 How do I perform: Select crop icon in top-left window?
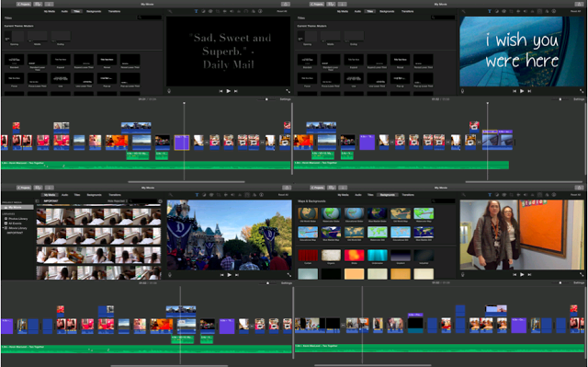pyautogui.click(x=218, y=11)
